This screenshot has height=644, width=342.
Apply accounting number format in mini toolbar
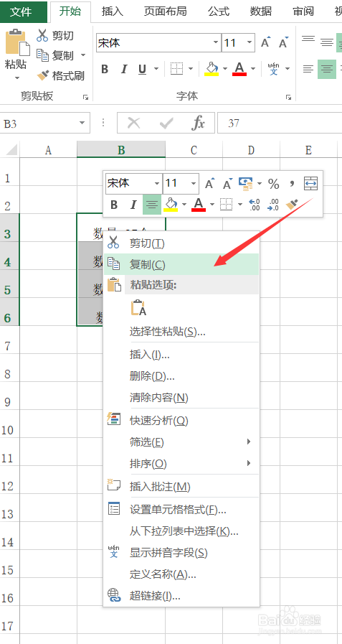(x=246, y=184)
